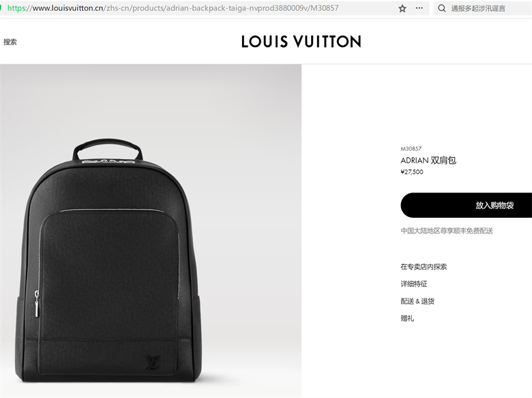The height and width of the screenshot is (398, 532).
Task: Click the bookmark star icon in address bar
Action: (x=402, y=8)
